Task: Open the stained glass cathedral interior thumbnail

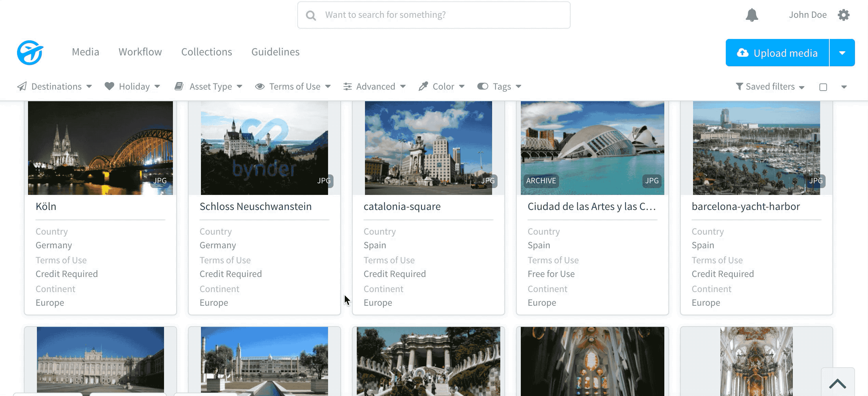Action: [x=593, y=361]
